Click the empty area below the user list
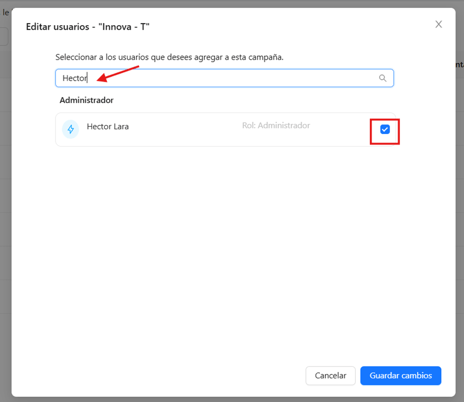Viewport: 464px width, 402px height. pos(226,253)
